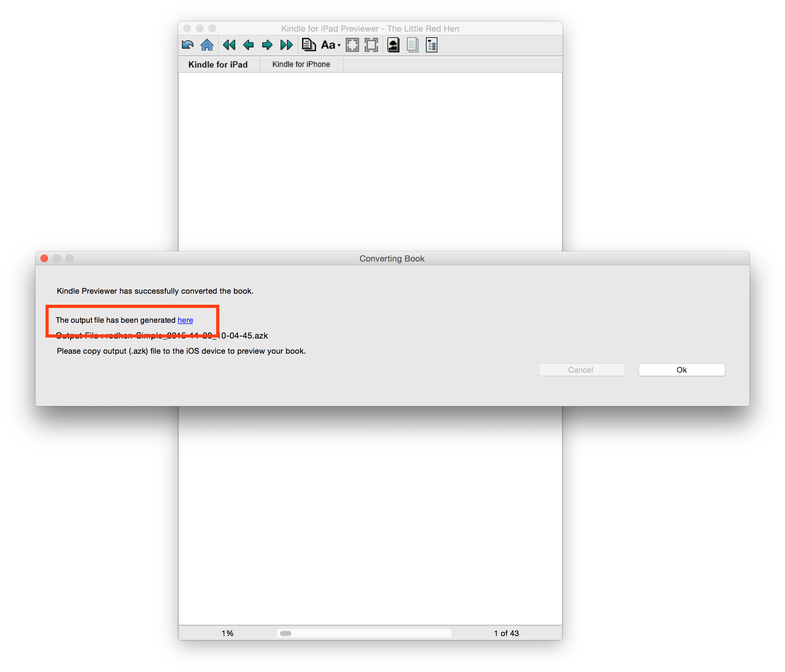The image size is (785, 672).
Task: Click the Ok button in Converting Book dialog
Action: click(x=681, y=370)
